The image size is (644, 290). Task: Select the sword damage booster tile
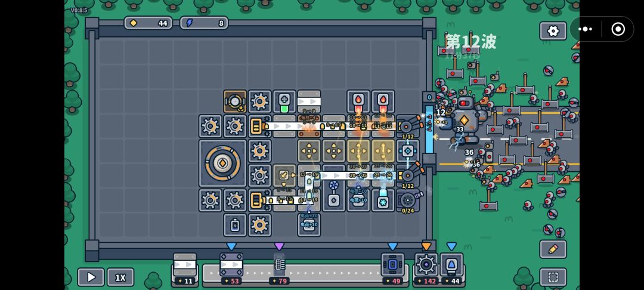pyautogui.click(x=284, y=175)
